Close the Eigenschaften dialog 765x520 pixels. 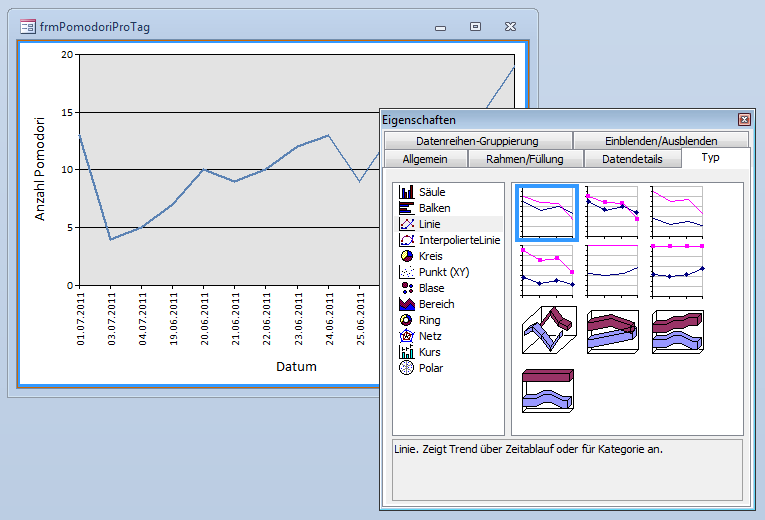click(x=743, y=119)
